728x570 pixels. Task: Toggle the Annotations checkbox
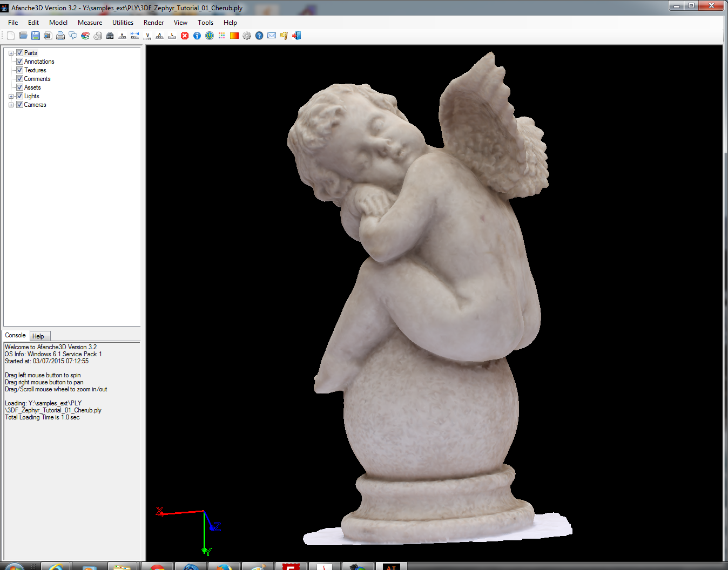click(19, 62)
